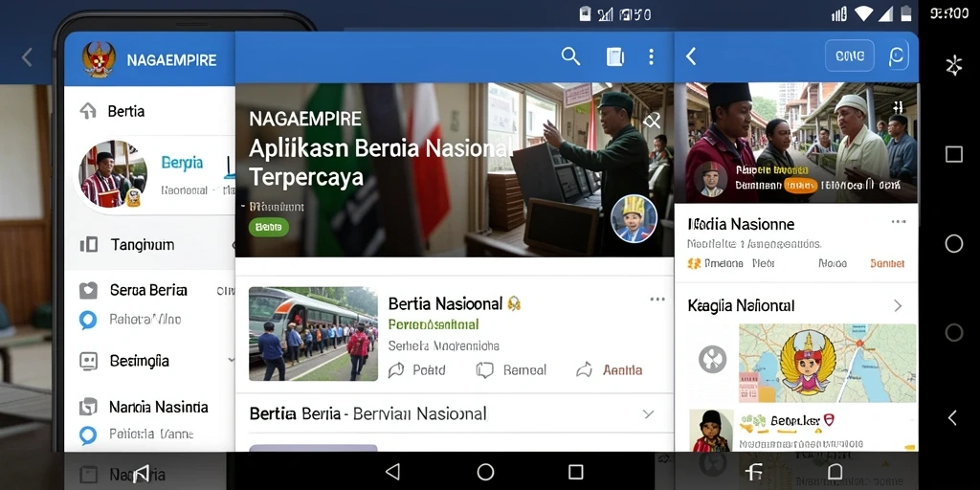Open the Serca Beria sidebar item
Image resolution: width=980 pixels, height=490 pixels.
[x=150, y=290]
